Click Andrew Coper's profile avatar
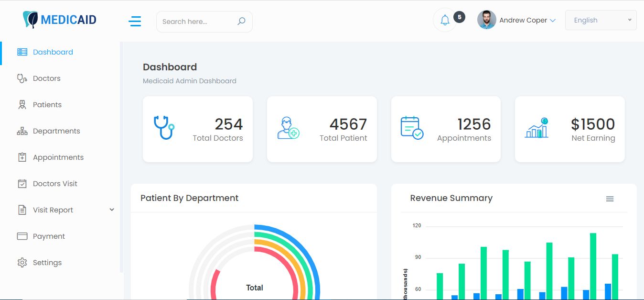Screen dimensions: 644x300 (486, 20)
